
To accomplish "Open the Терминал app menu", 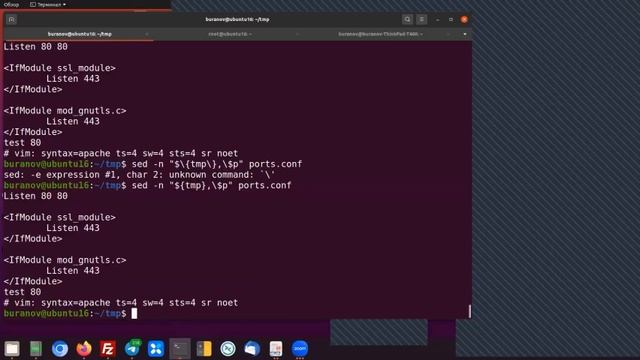I will pyautogui.click(x=48, y=4).
